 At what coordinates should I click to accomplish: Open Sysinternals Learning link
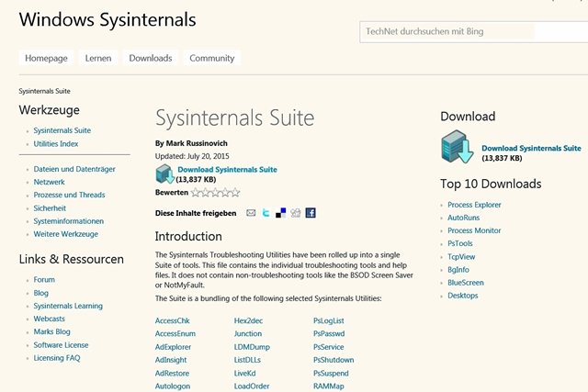(x=68, y=306)
